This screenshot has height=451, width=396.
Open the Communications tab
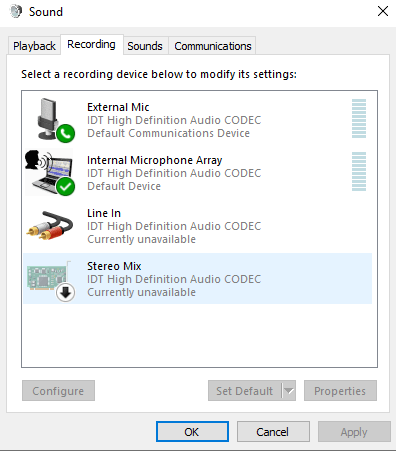[213, 46]
